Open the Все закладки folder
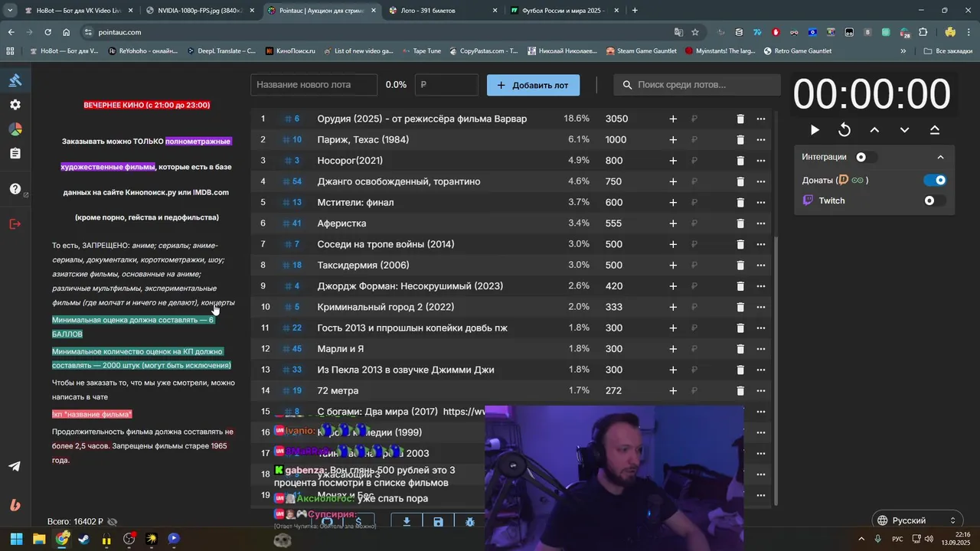The width and height of the screenshot is (980, 551). coord(949,51)
